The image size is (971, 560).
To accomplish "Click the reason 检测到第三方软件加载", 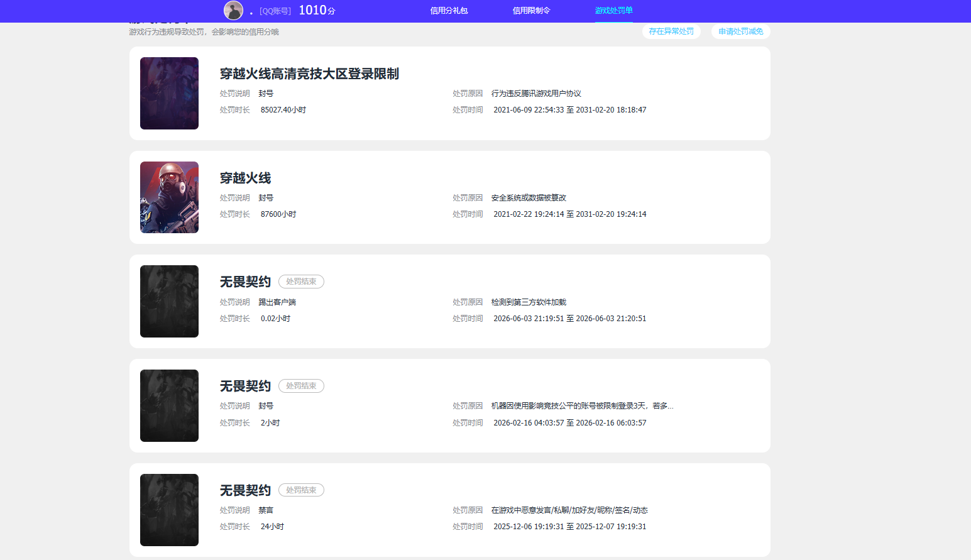I will coord(529,302).
